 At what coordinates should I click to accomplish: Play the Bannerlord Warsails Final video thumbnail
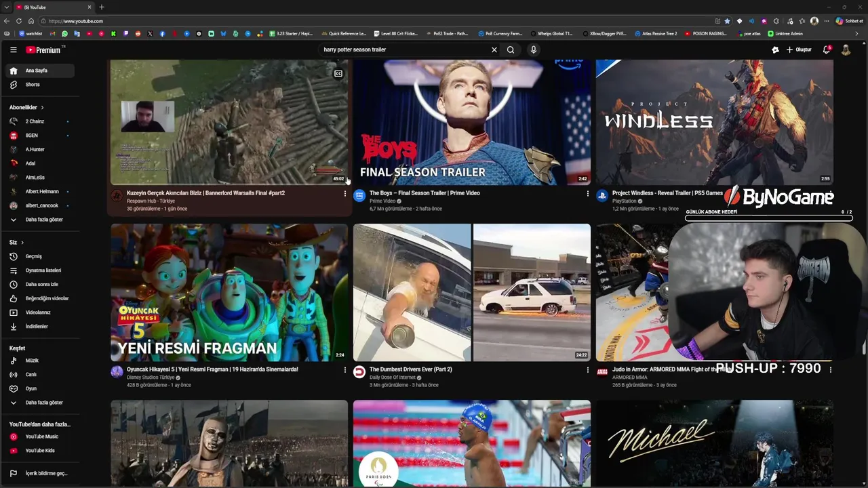[229, 122]
